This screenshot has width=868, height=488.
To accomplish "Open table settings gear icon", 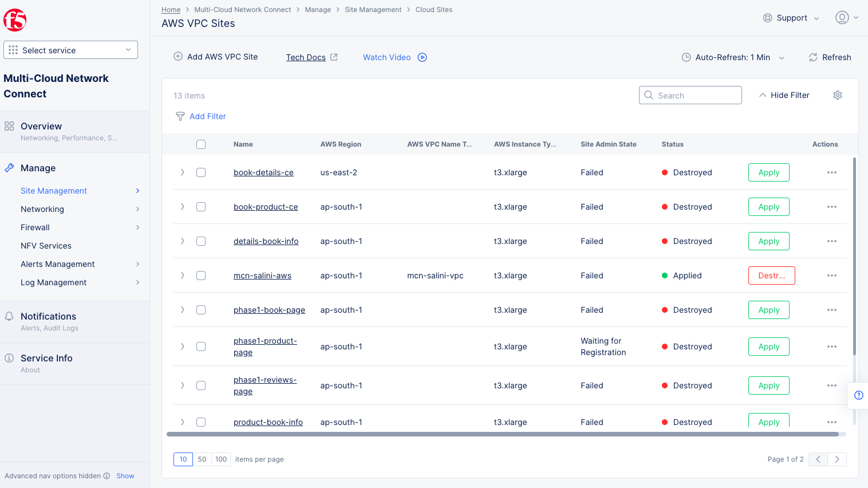I will click(837, 95).
